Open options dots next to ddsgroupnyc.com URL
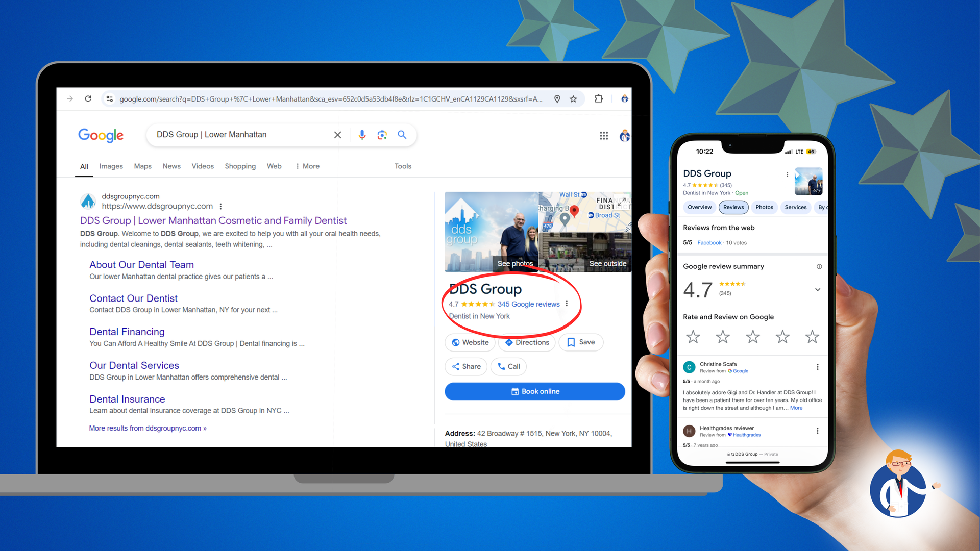 point(220,207)
